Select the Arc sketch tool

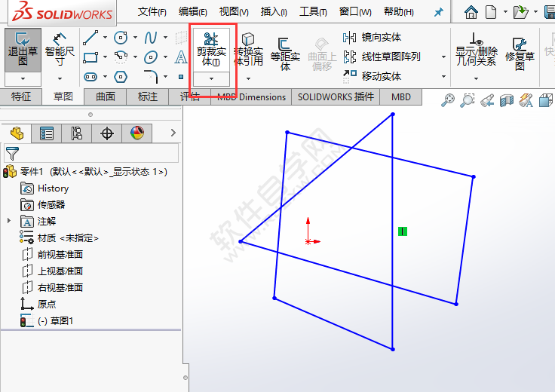pos(121,57)
